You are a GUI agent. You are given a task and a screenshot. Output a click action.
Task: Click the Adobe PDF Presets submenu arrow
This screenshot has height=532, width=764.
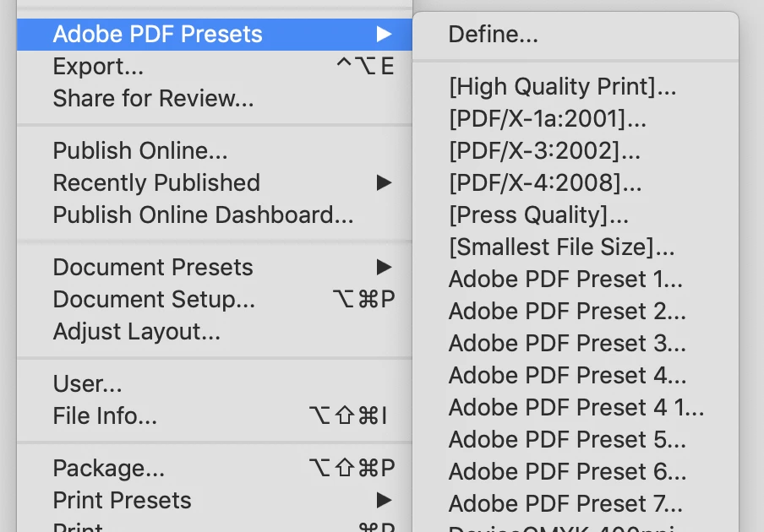click(x=384, y=34)
